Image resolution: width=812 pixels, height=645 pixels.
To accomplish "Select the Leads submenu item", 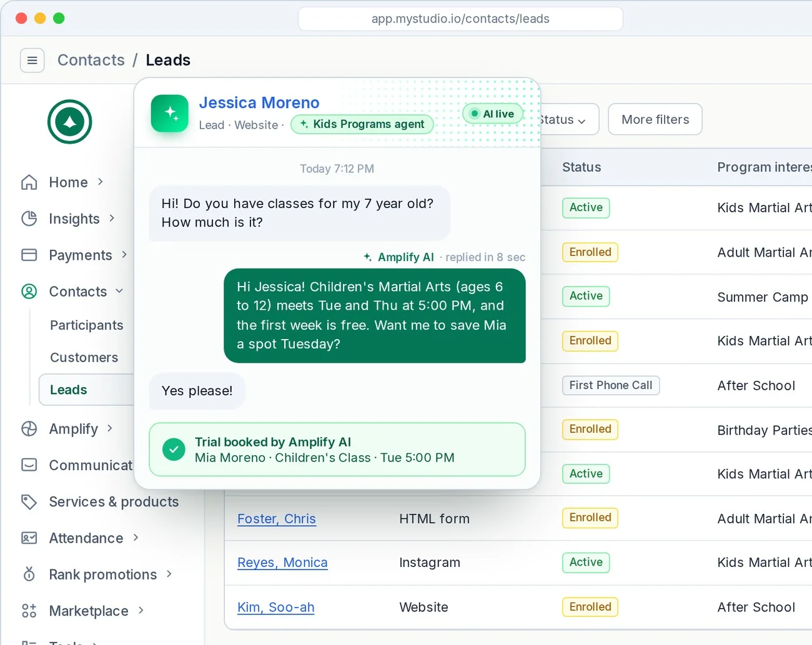I will pos(87,390).
